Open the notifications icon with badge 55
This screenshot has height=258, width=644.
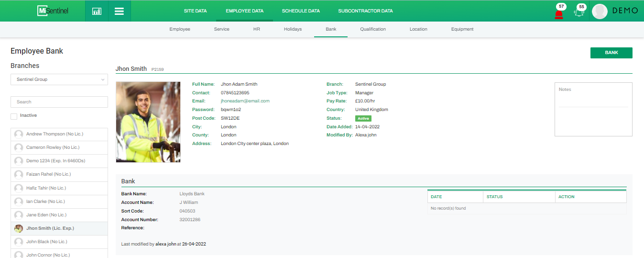click(579, 12)
